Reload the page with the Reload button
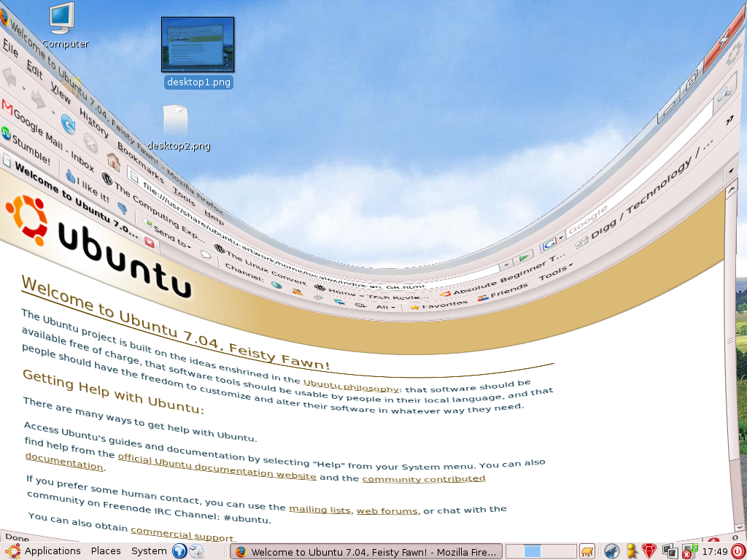The width and height of the screenshot is (747, 560). pyautogui.click(x=68, y=123)
